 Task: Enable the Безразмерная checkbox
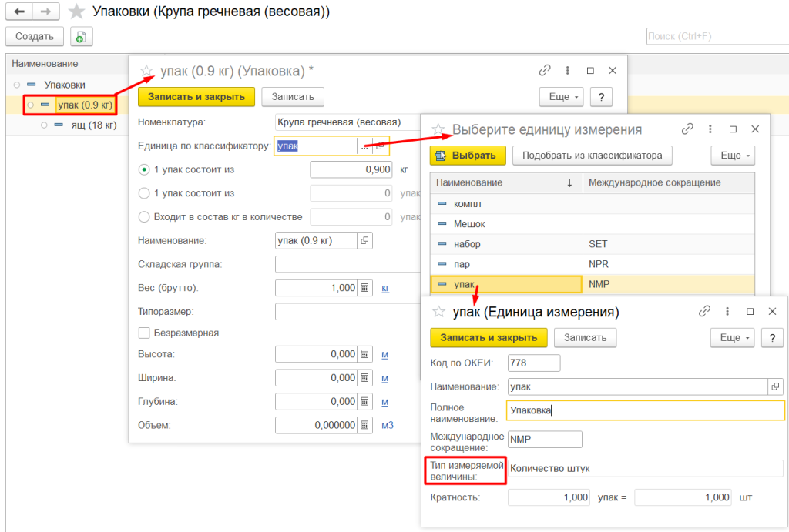point(144,333)
